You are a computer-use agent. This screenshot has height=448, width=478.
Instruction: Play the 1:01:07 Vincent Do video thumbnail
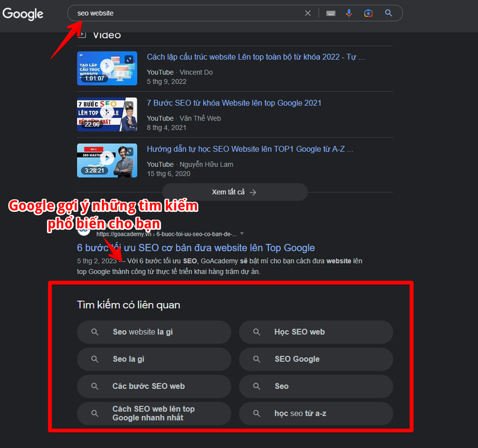pos(107,68)
